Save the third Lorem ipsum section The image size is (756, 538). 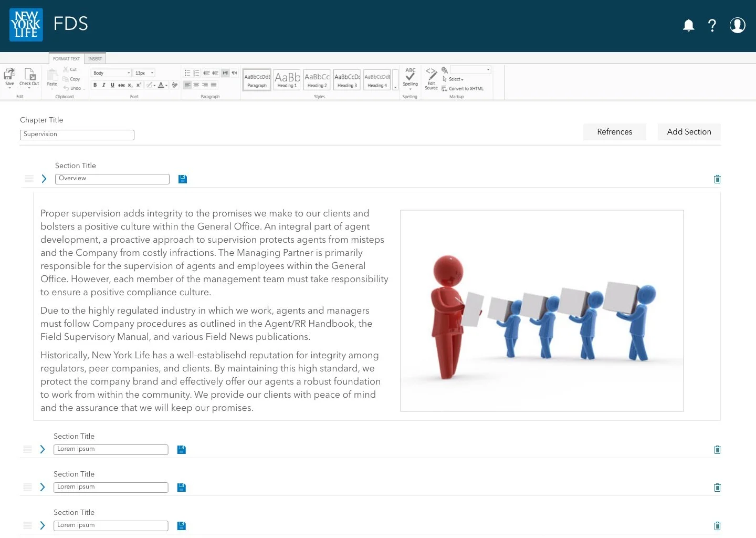[x=182, y=526]
